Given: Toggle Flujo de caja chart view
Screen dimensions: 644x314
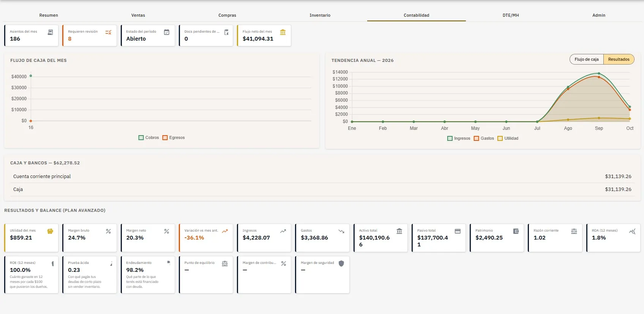Looking at the screenshot, I should [586, 59].
